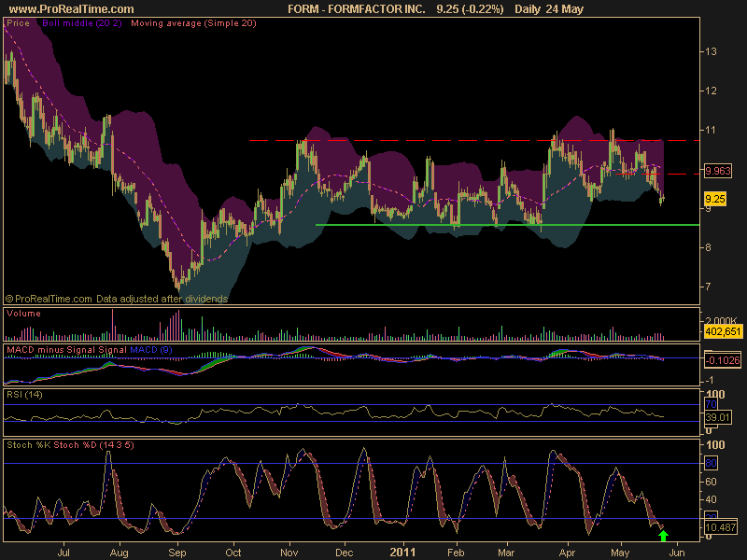
Task: Select the 39.01 RSI value tag
Action: coord(718,417)
